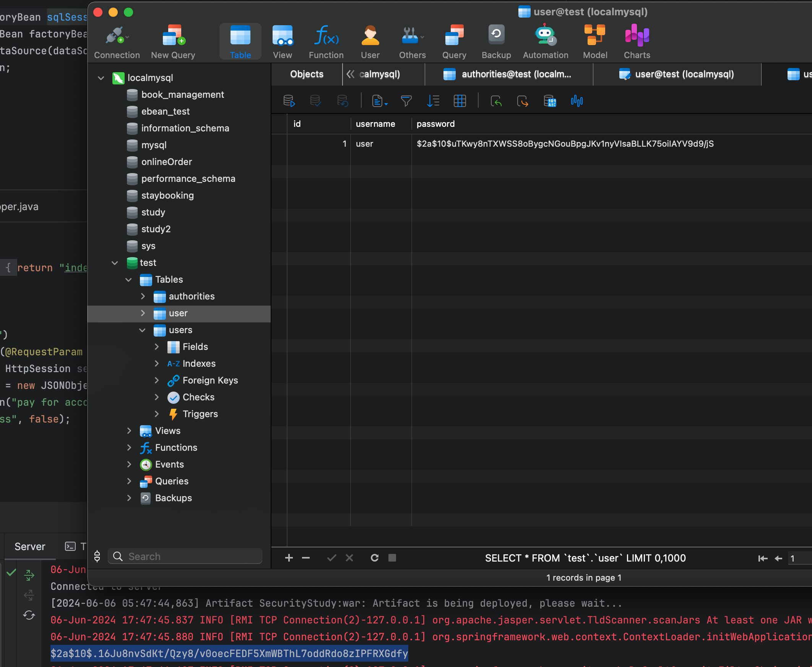Expand the authorities table node

pyautogui.click(x=143, y=296)
